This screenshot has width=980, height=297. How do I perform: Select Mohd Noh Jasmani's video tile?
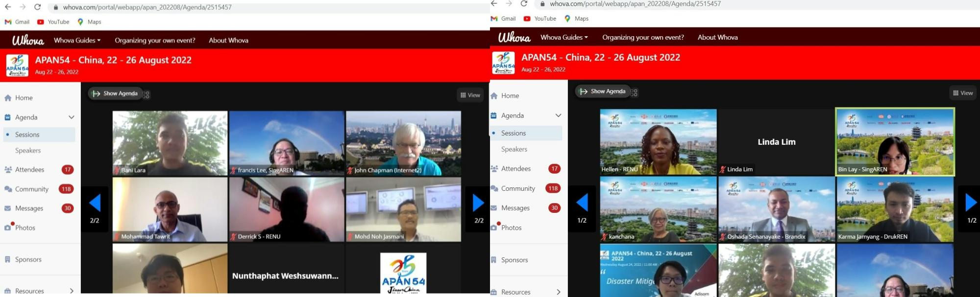coord(403,209)
